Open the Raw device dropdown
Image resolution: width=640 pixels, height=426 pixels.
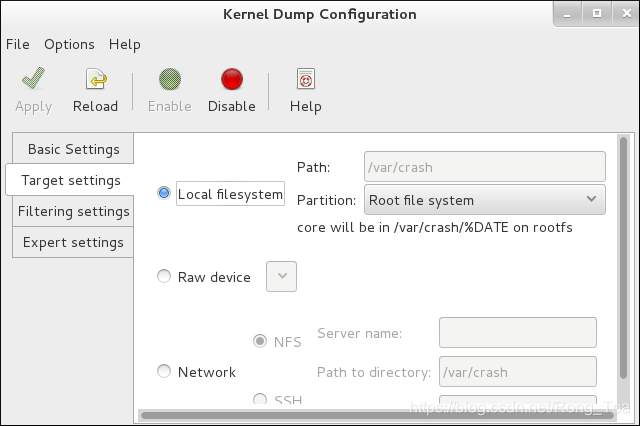point(281,276)
